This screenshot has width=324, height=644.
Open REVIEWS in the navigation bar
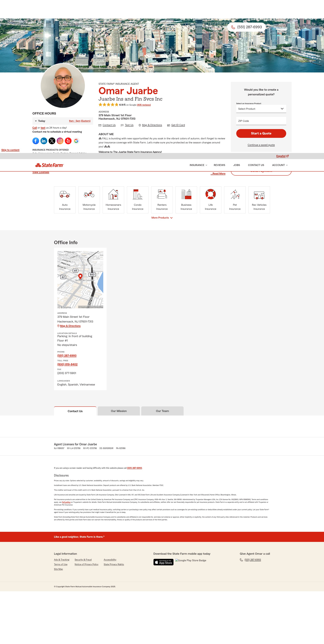pyautogui.click(x=219, y=165)
